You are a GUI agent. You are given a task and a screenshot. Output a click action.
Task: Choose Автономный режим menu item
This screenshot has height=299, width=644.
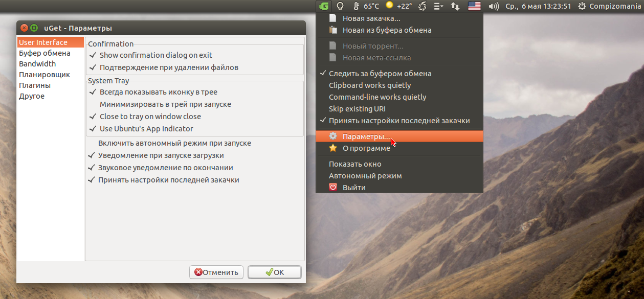pos(399,175)
